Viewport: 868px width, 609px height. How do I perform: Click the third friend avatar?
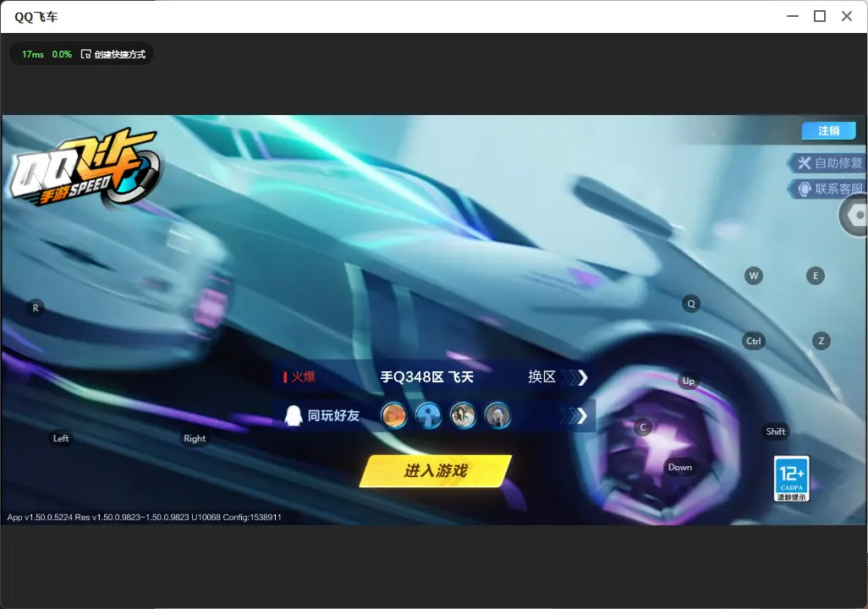pos(463,416)
